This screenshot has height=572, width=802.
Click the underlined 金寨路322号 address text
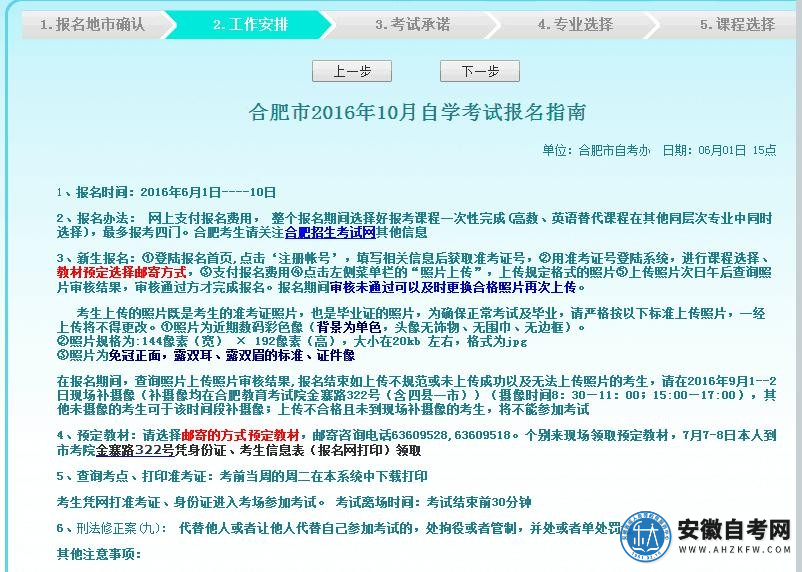coord(135,450)
